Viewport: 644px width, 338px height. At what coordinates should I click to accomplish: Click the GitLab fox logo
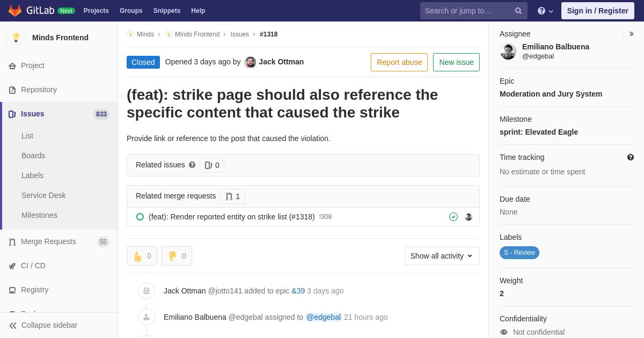[15, 11]
